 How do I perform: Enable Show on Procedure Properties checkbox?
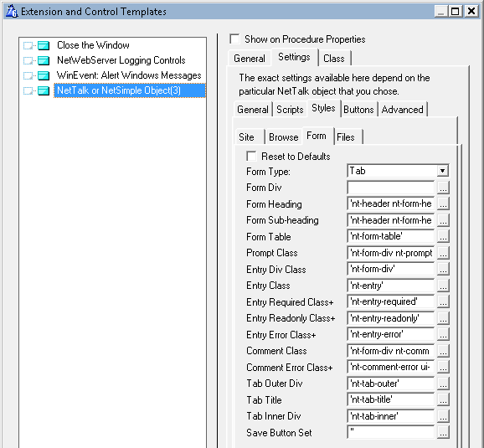click(x=234, y=39)
